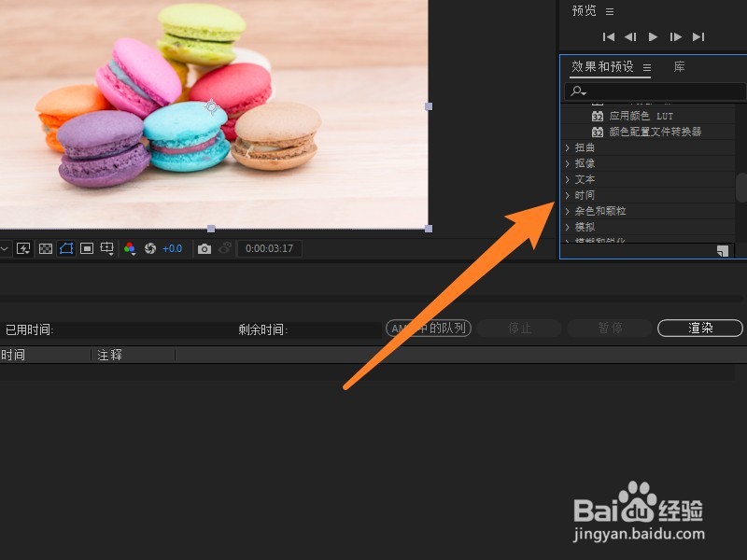Select the 颜色配置文件转换器 effect
Screen dimensions: 747x560
tap(655, 132)
